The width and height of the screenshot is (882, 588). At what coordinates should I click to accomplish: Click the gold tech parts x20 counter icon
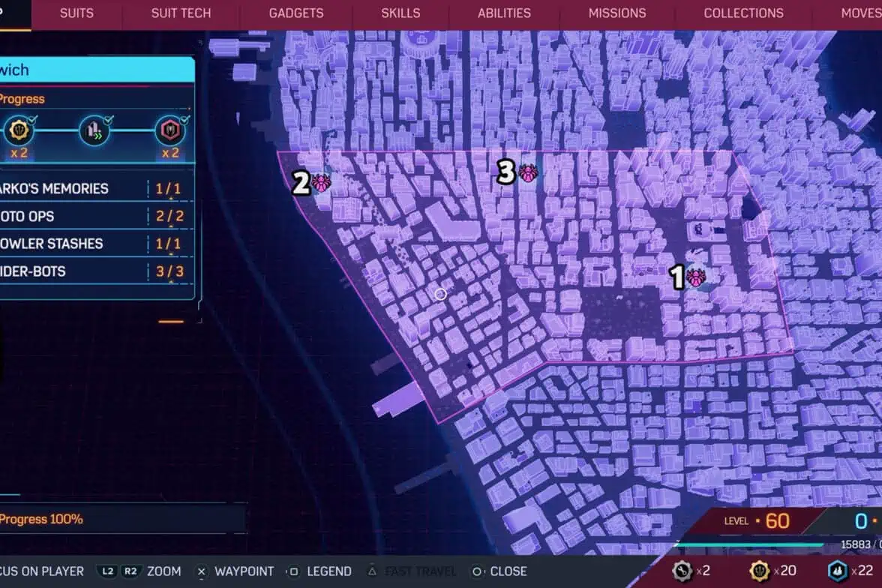coord(759,571)
